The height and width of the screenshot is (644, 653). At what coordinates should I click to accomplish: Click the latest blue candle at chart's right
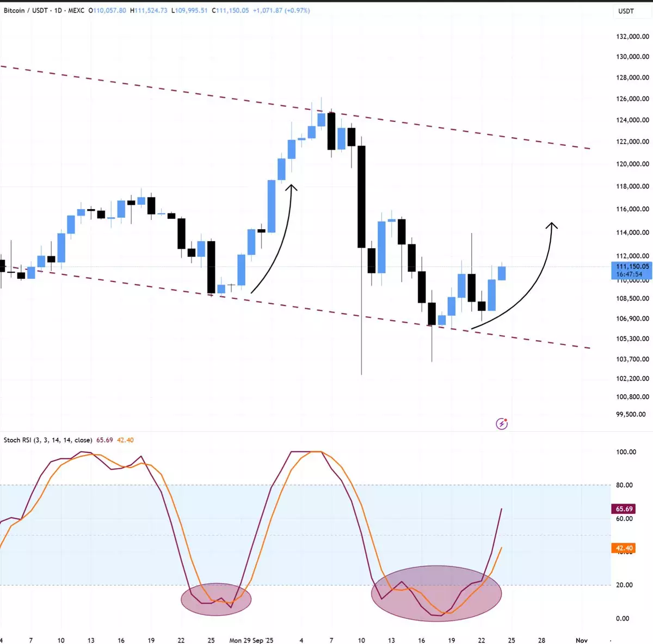click(502, 273)
